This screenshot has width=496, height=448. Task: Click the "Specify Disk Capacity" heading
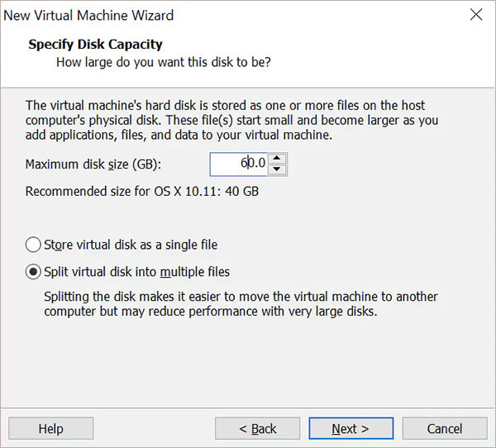95,44
